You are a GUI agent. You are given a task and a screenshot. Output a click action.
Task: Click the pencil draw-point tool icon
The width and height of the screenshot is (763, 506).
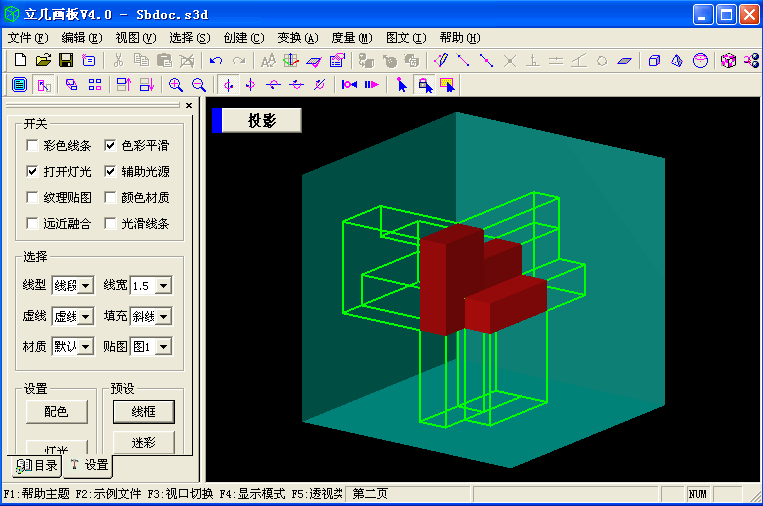pyautogui.click(x=441, y=60)
